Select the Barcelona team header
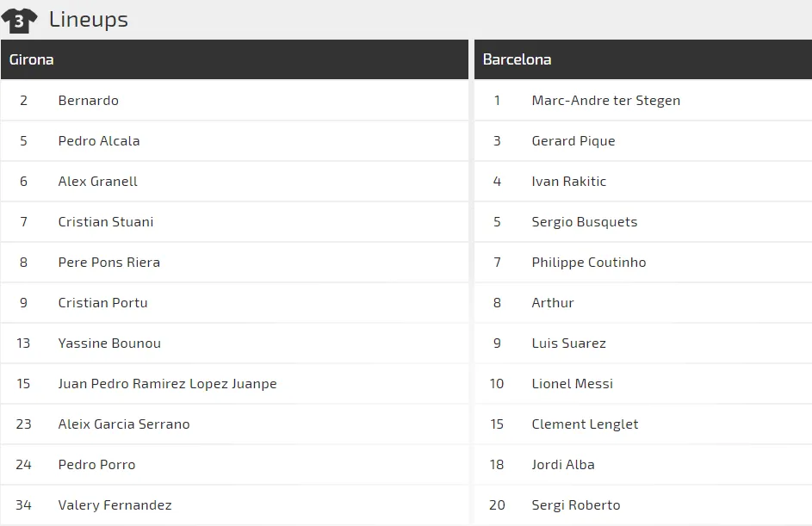Viewport: 812px width, 526px height. click(x=517, y=59)
